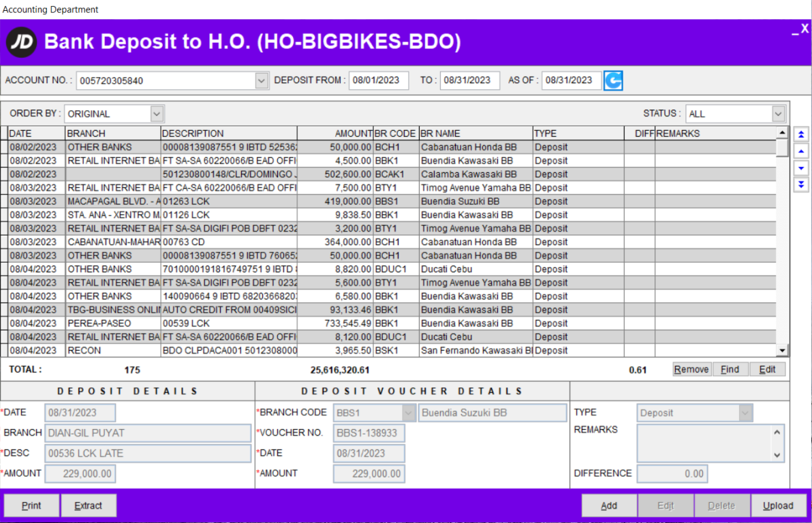Click the amount 6,580.00 cell
The width and height of the screenshot is (812, 523).
(x=335, y=296)
